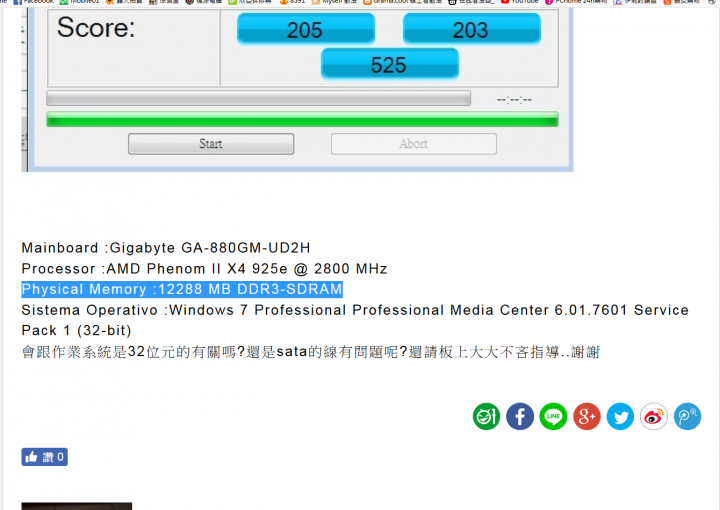This screenshot has width=720, height=510.
Task: Click the 205 score box
Action: click(306, 29)
